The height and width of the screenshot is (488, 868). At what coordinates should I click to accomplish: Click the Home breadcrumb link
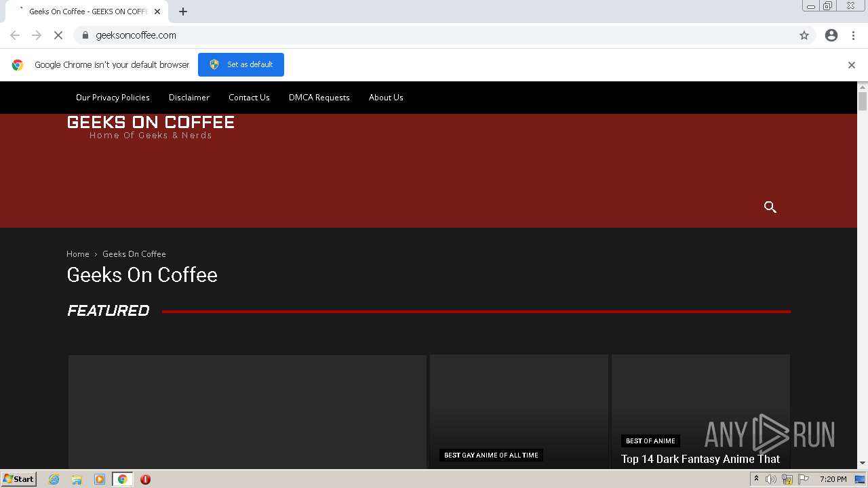coord(78,254)
